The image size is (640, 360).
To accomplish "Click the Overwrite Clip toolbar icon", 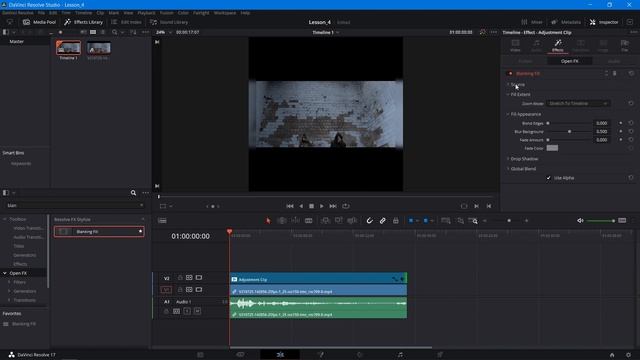I will 338,220.
